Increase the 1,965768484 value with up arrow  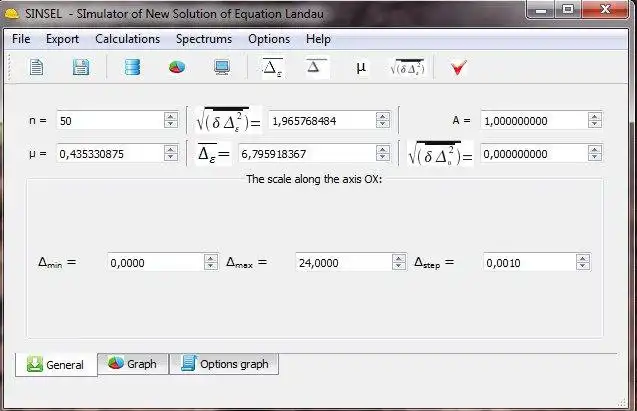pos(383,117)
